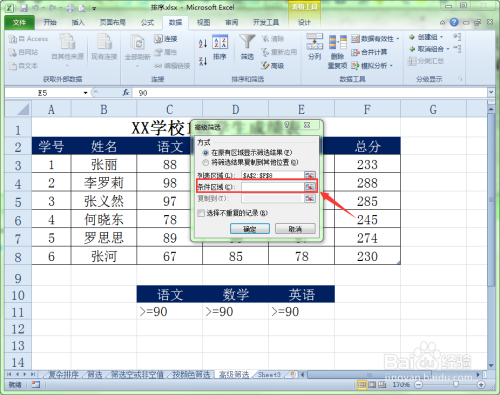Expand the 创建组 dropdown arrow
The width and height of the screenshot is (500, 395).
[442, 37]
